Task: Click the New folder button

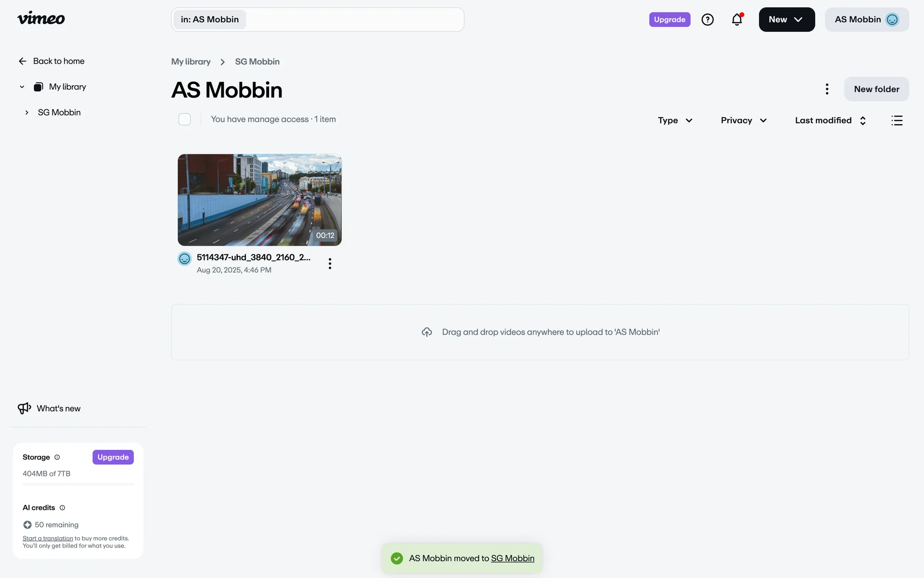Action: coord(876,89)
